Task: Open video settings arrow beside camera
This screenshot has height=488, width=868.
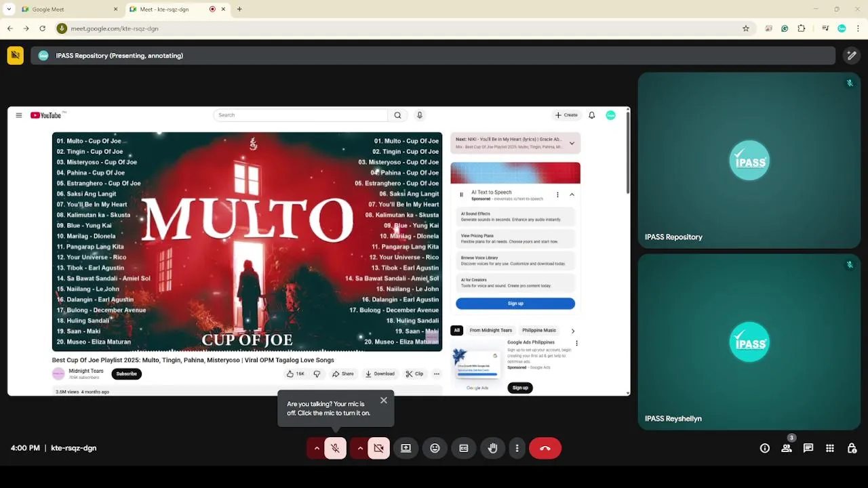Action: 359,448
